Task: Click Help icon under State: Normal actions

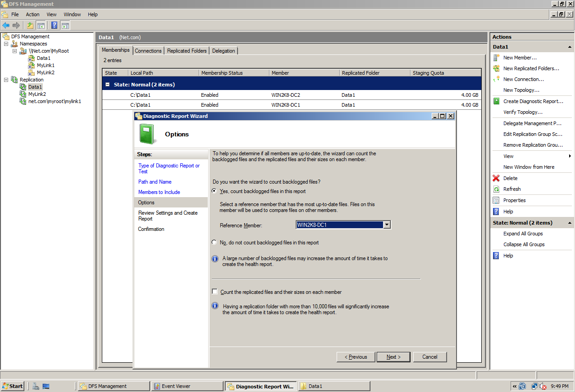Action: (x=497, y=256)
